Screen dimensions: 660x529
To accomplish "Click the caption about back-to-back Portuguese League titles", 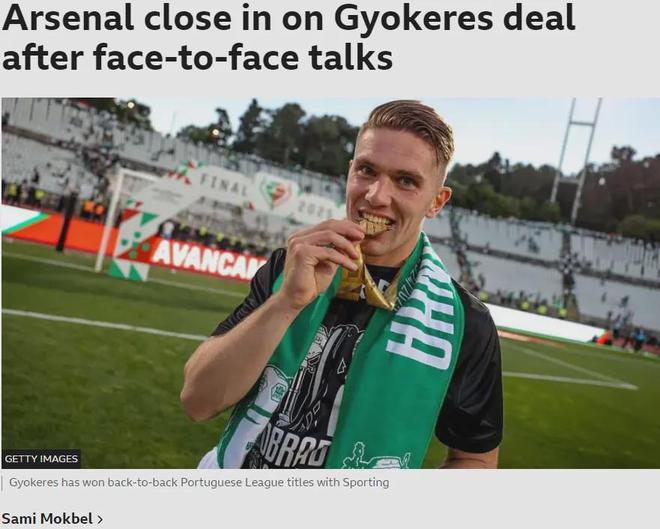I will point(199,482).
